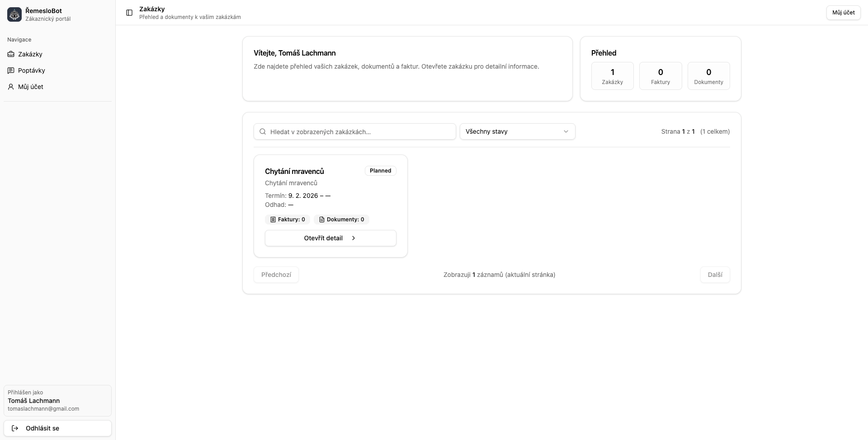This screenshot has height=440, width=868.
Task: Click the arrow next to Otevřít detail
Action: tap(354, 238)
